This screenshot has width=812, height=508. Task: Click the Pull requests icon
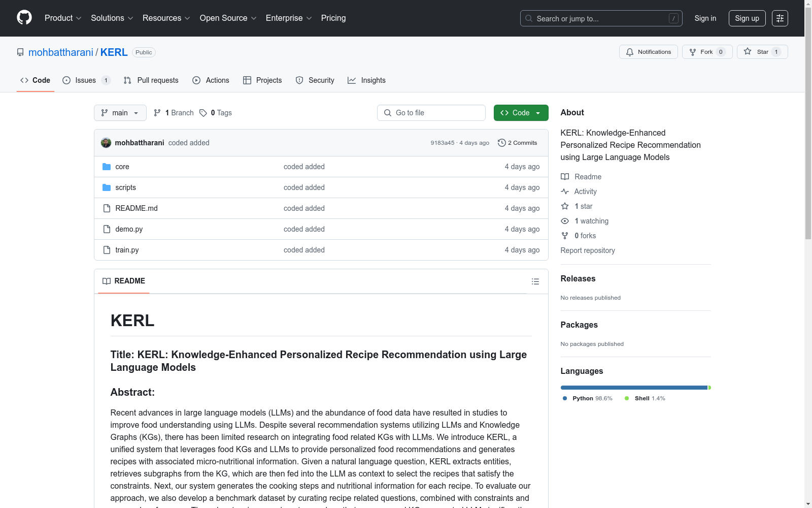pos(127,80)
